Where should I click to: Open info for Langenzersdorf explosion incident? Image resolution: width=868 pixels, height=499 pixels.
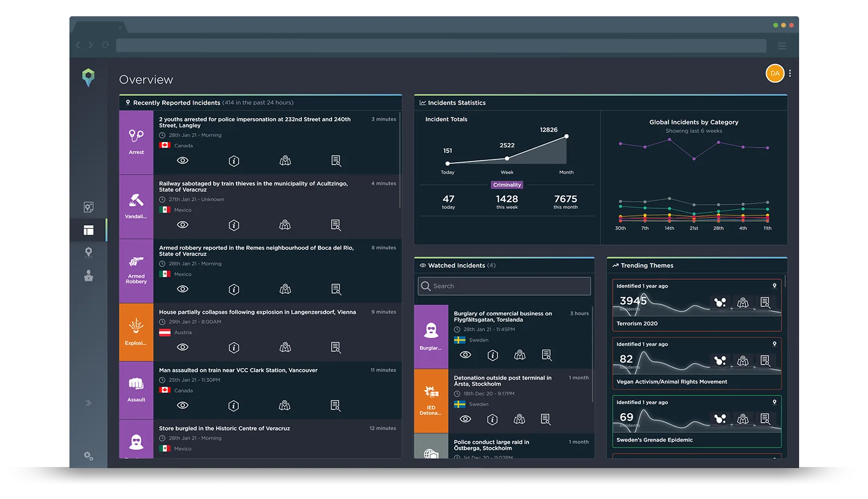[234, 347]
